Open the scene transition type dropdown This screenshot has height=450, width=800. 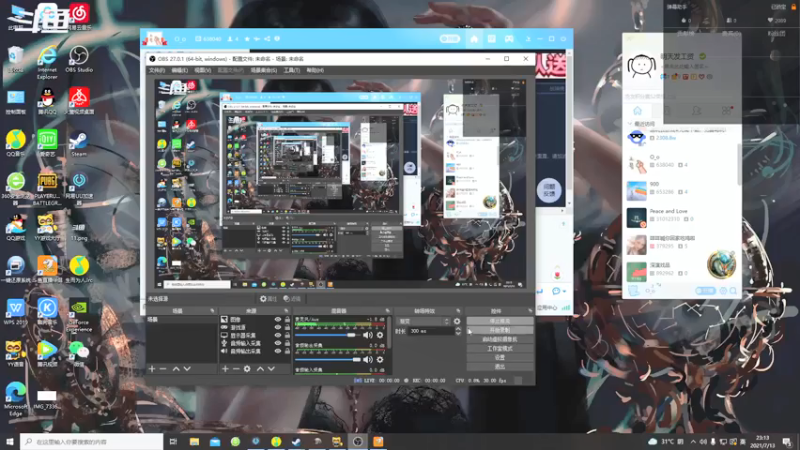(x=424, y=321)
